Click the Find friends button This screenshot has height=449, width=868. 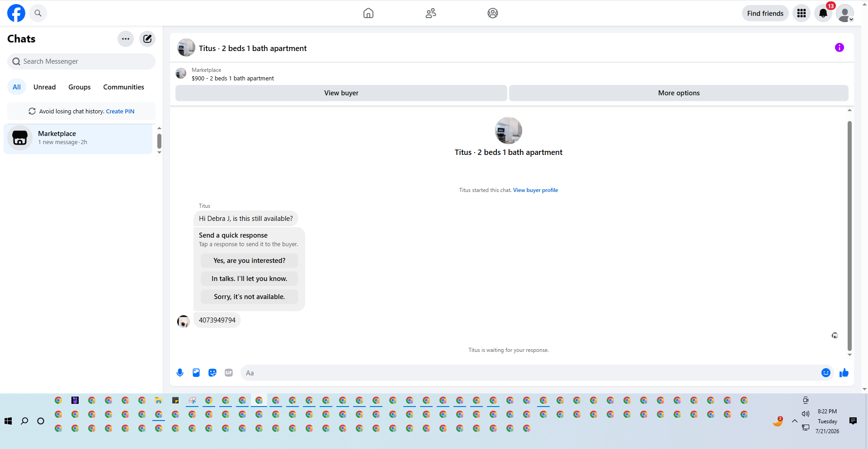point(765,14)
